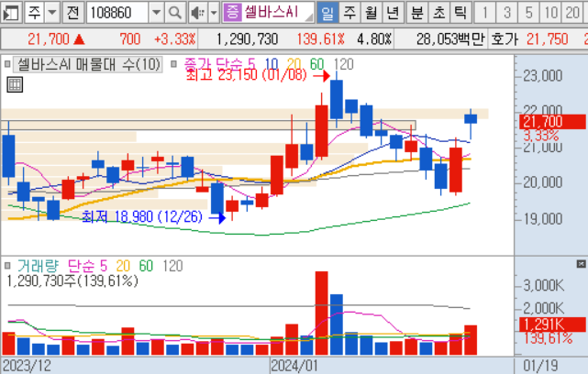Click the 거래량 volume label
The width and height of the screenshot is (588, 374).
38,266
